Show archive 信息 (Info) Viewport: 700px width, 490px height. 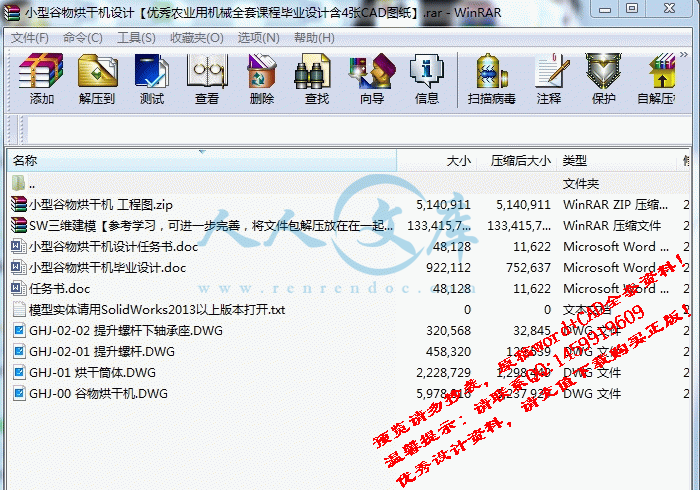point(427,71)
